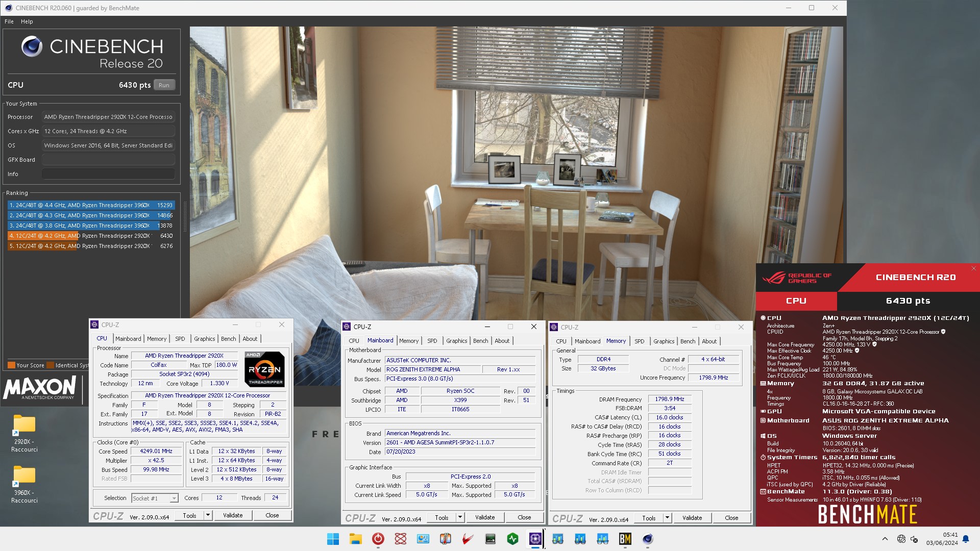
Task: Select Bench tab in CPU-Z CPU window
Action: pos(228,339)
